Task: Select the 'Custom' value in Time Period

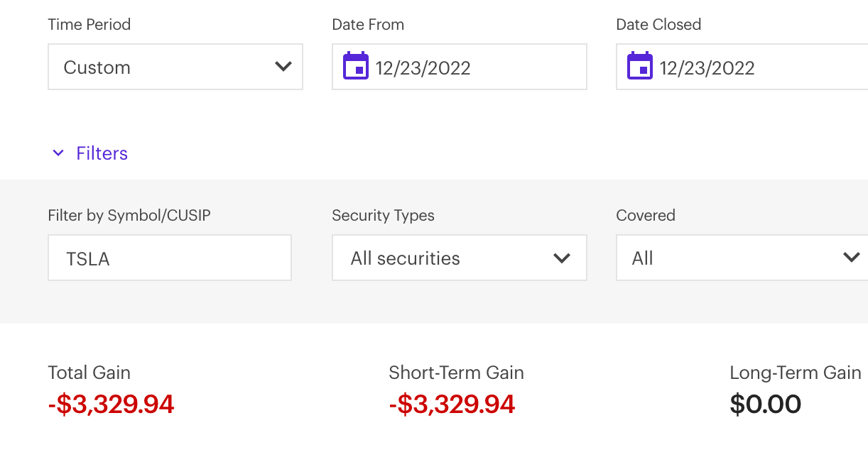Action: point(97,67)
